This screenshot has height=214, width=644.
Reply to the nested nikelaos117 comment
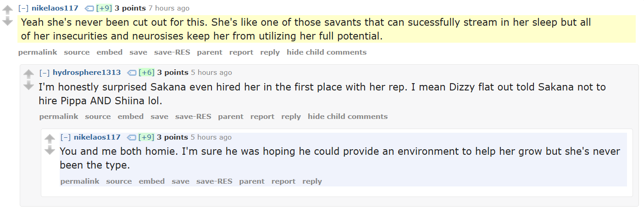pyautogui.click(x=312, y=181)
